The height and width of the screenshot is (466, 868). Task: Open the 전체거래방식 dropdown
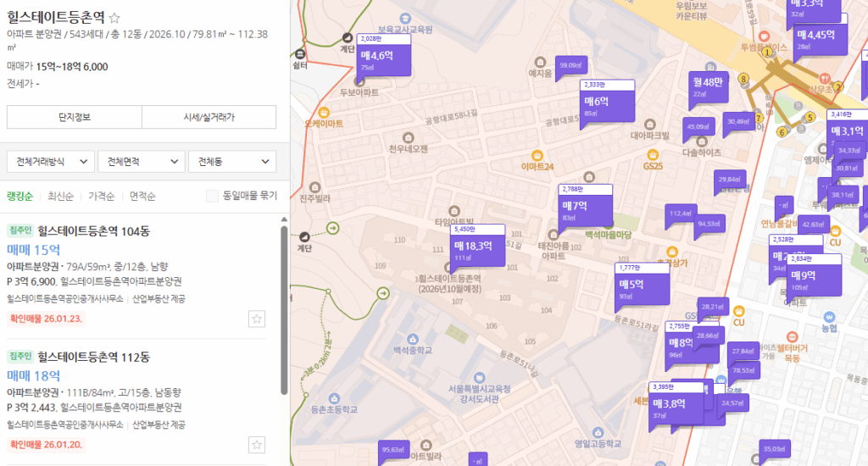click(50, 161)
